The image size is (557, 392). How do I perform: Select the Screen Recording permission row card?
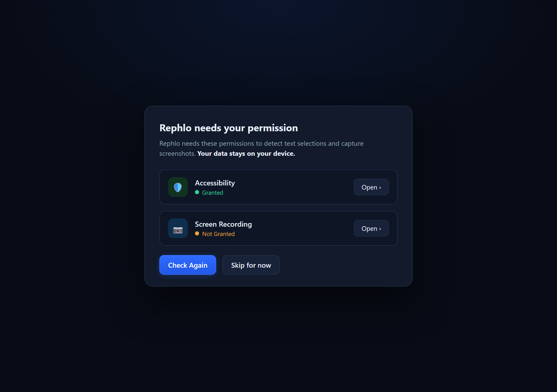(278, 228)
